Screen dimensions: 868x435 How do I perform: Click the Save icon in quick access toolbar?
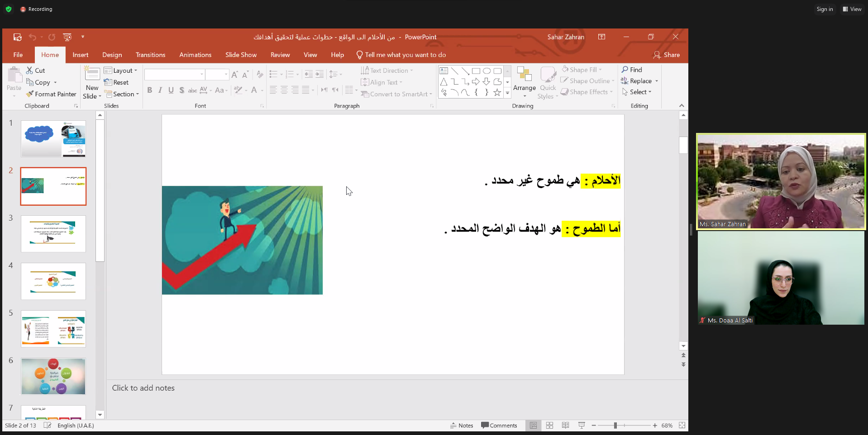coord(18,37)
